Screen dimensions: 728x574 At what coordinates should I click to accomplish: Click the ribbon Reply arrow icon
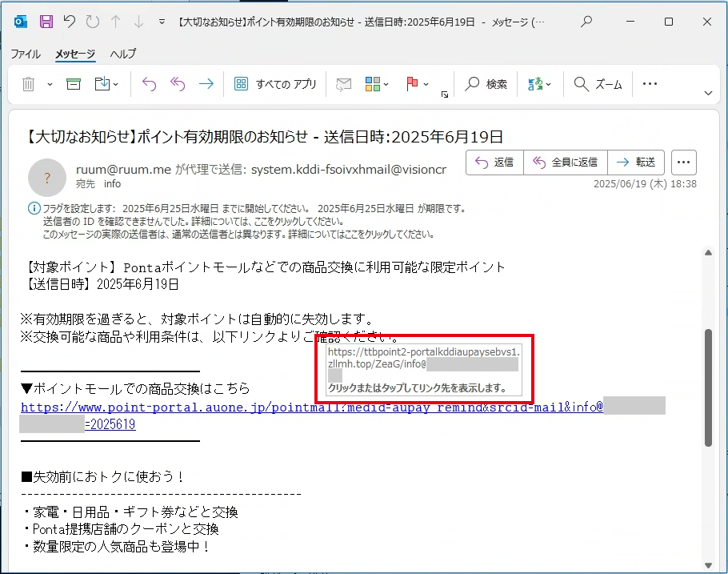(149, 84)
